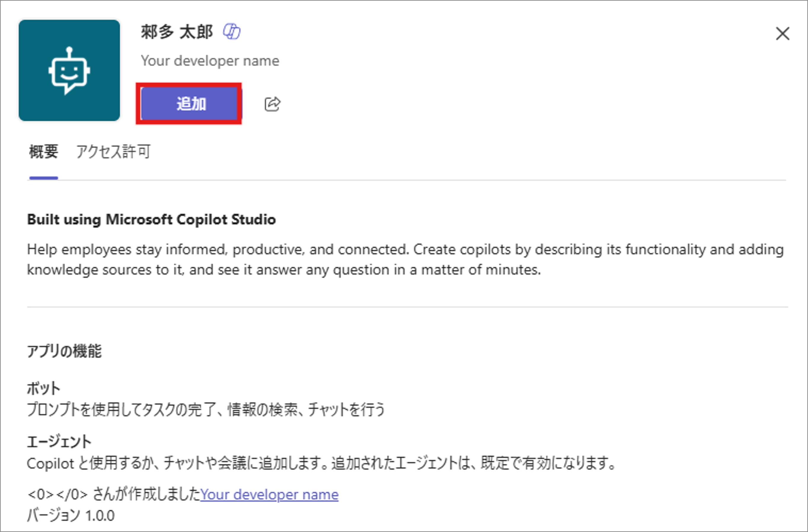Close the app details dialog
808x532 pixels.
click(782, 34)
